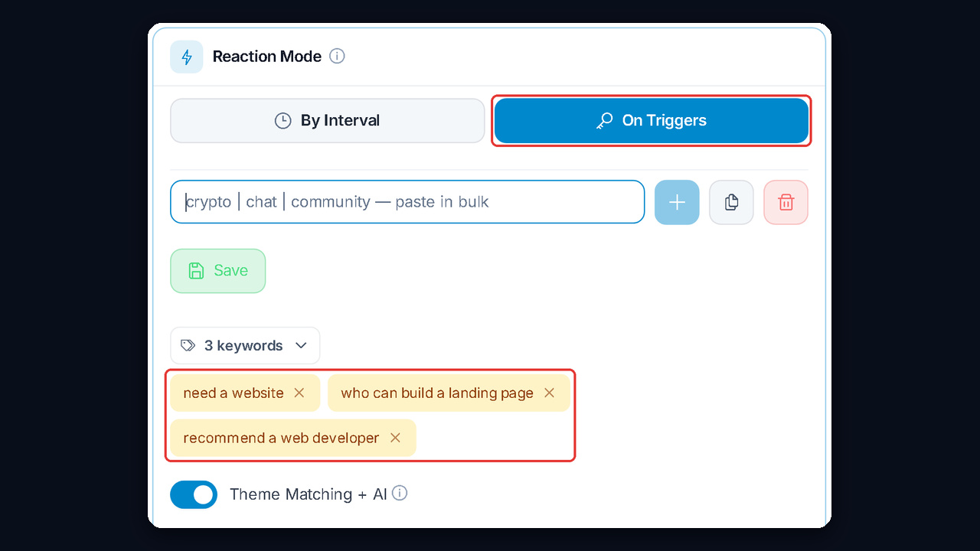This screenshot has width=980, height=551.
Task: Click the Reaction Mode heading text
Action: [x=267, y=57]
